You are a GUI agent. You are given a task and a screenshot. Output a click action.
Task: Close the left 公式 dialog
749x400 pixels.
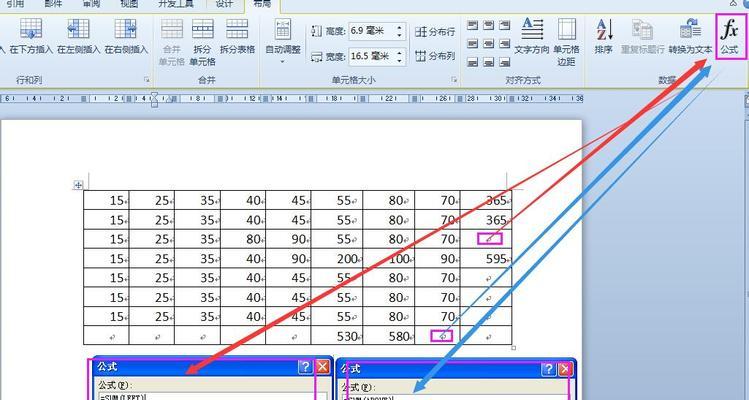[x=323, y=367]
